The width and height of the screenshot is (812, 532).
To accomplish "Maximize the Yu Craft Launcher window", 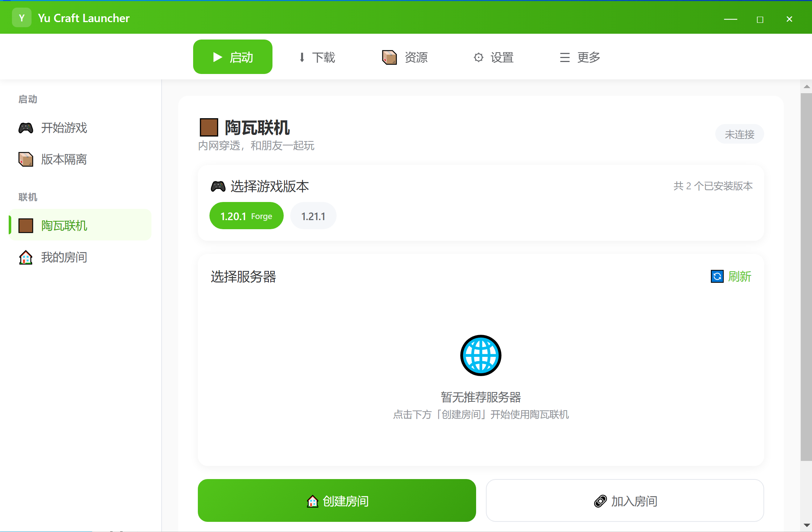I will [760, 19].
